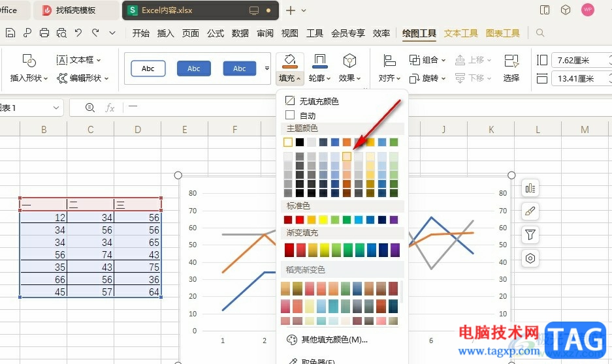Pick the yellow standard color swatch
The image size is (612, 364).
323,220
